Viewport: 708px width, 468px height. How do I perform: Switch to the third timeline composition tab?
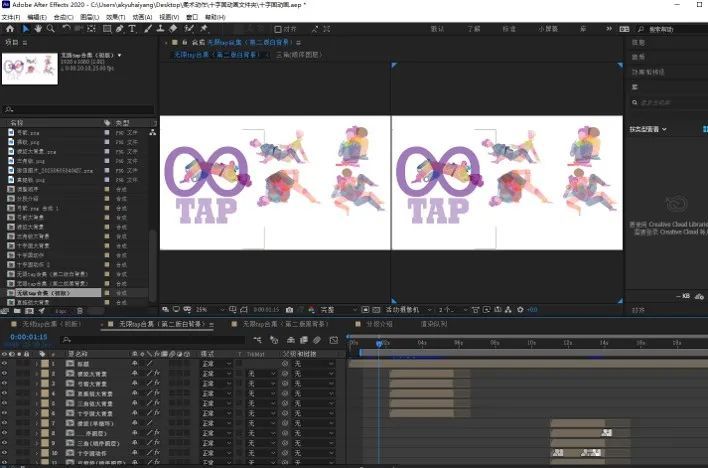coord(280,324)
